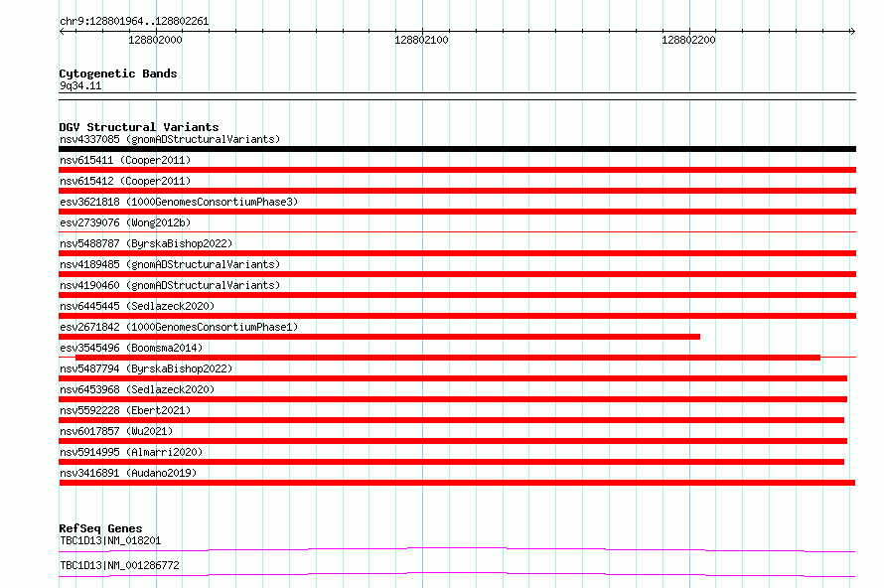
Task: Click the red bar of nsv5592228
Action: pyautogui.click(x=452, y=420)
